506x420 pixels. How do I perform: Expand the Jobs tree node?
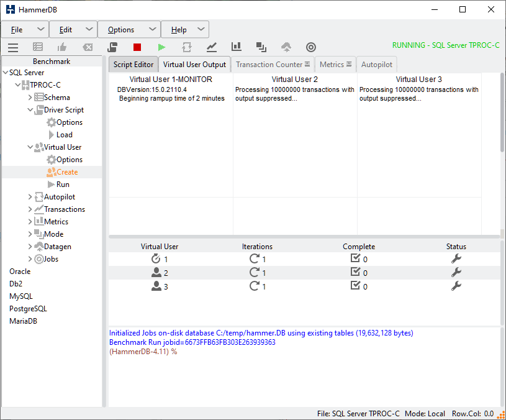(30, 259)
